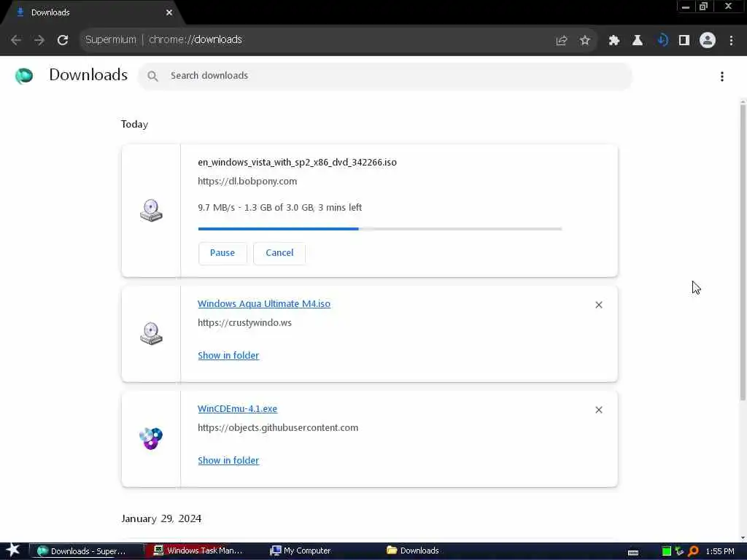The height and width of the screenshot is (560, 747).
Task: Click the January 29, 2024 date heading
Action: [x=161, y=518]
